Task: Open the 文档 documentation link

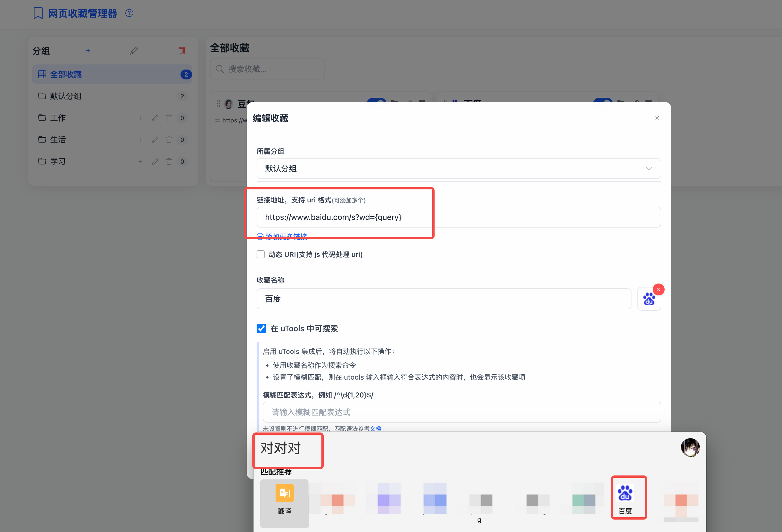Action: pyautogui.click(x=375, y=429)
